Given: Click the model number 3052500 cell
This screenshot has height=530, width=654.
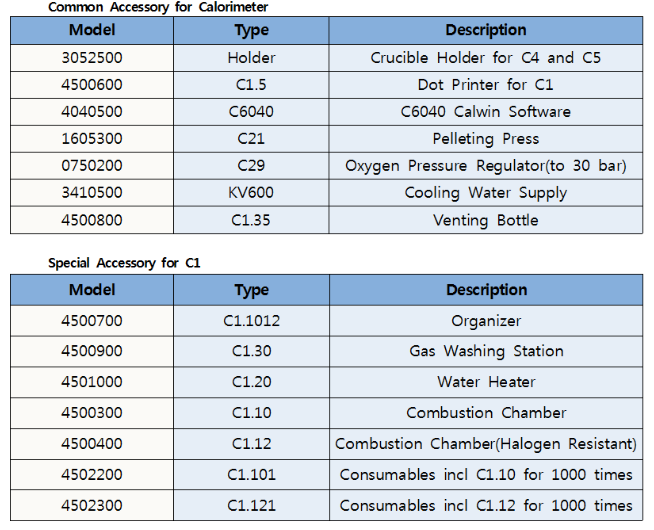Looking at the screenshot, I should click(x=92, y=57).
